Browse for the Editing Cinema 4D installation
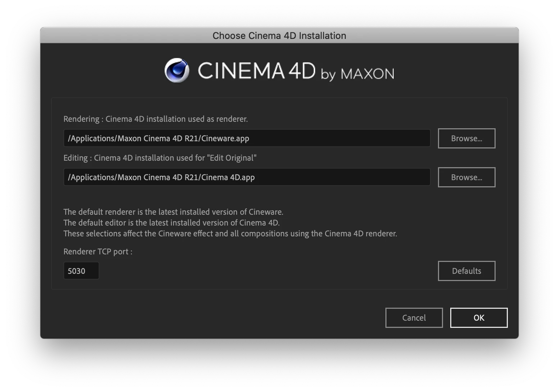 point(466,177)
